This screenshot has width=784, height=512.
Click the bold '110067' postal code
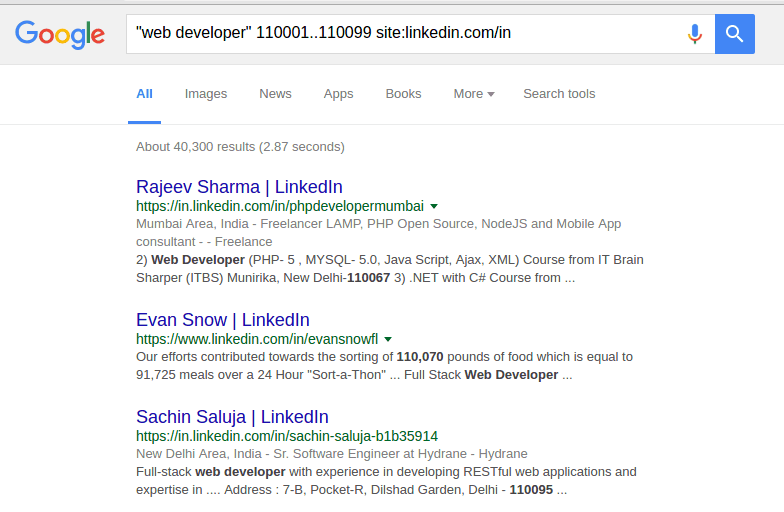pos(368,278)
